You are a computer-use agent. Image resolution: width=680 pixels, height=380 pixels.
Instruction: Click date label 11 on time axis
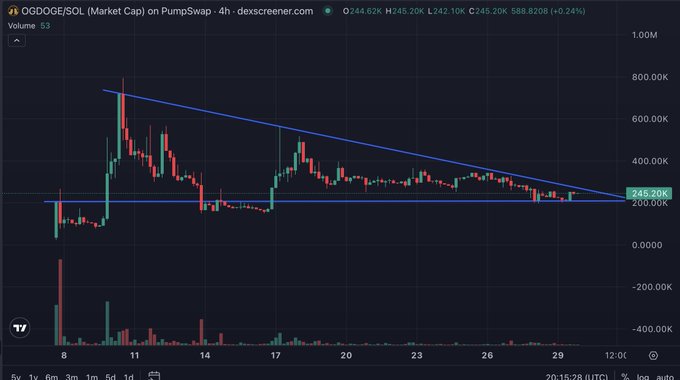coord(134,356)
